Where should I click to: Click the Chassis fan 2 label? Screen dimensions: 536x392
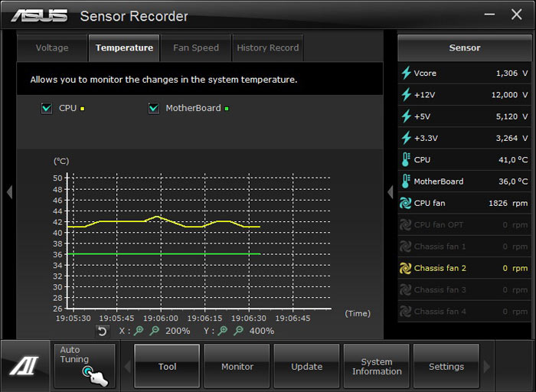click(440, 268)
